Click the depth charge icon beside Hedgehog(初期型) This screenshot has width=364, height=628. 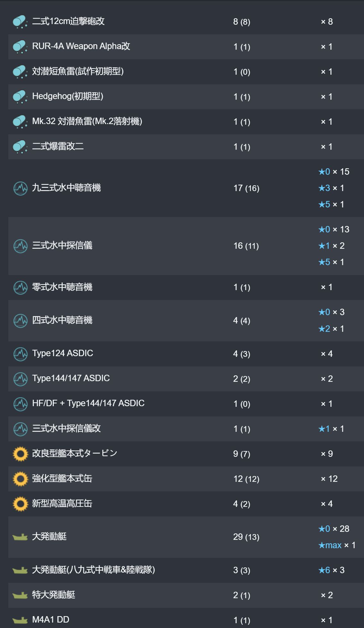20,97
